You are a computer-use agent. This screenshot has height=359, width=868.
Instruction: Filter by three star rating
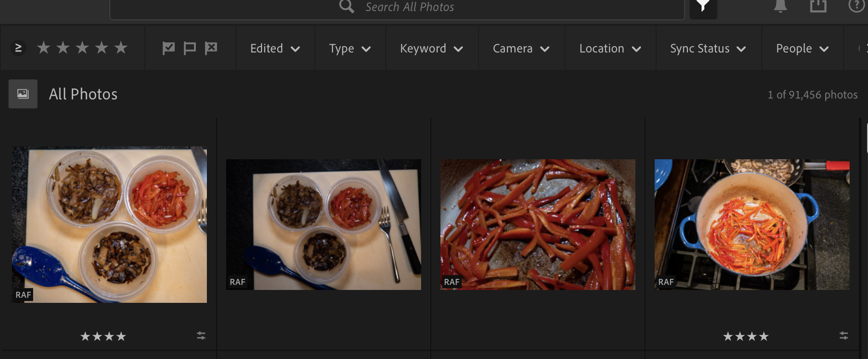pyautogui.click(x=82, y=48)
